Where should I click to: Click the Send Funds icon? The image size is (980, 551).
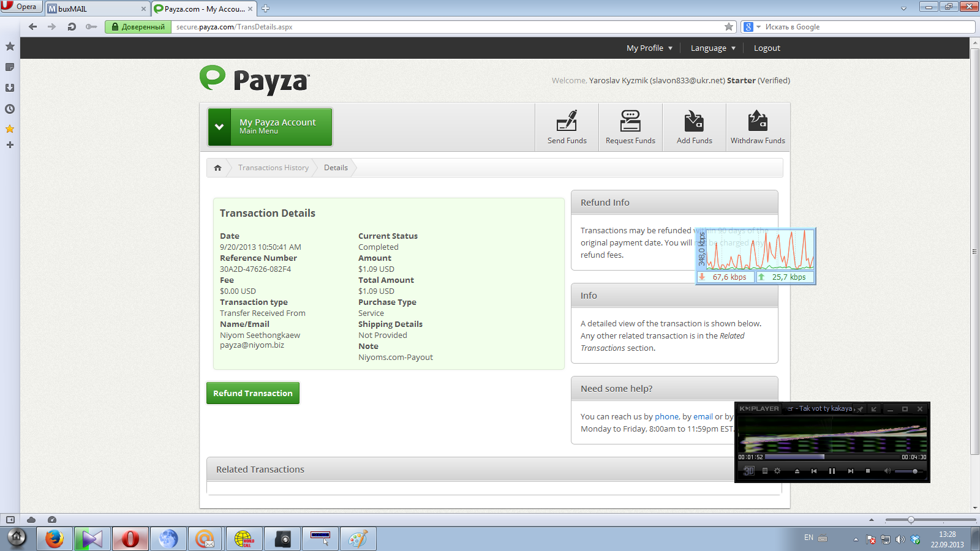[567, 127]
